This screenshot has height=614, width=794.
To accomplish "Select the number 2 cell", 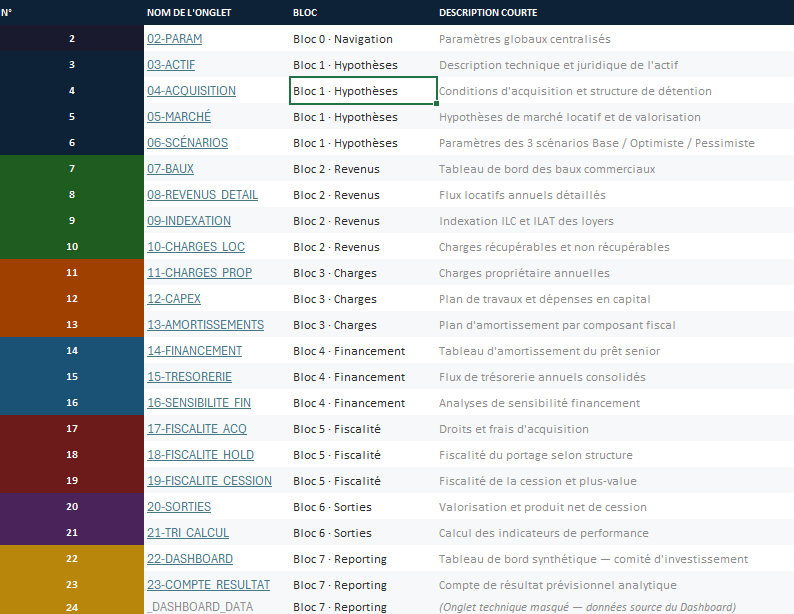I will [x=72, y=38].
